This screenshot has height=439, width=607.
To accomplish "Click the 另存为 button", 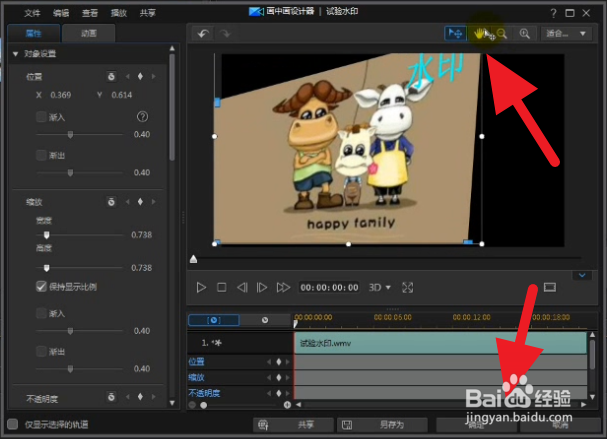I will point(382,425).
